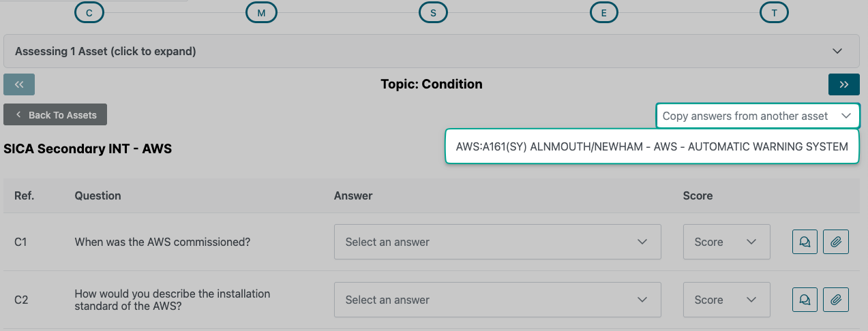Open the comment icon for question C2
This screenshot has width=868, height=331.
pos(805,300)
